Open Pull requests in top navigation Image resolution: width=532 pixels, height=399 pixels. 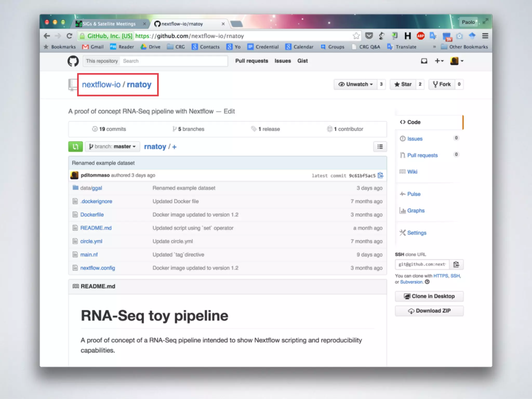(x=252, y=61)
